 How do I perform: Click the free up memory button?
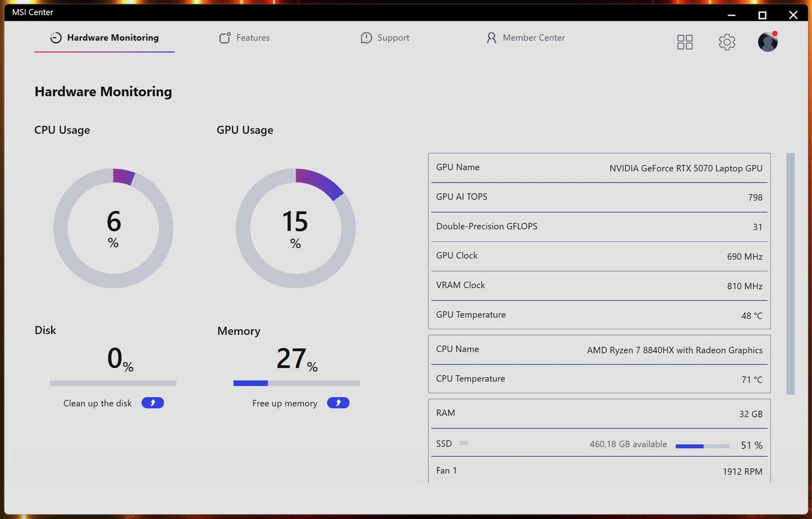tap(338, 403)
